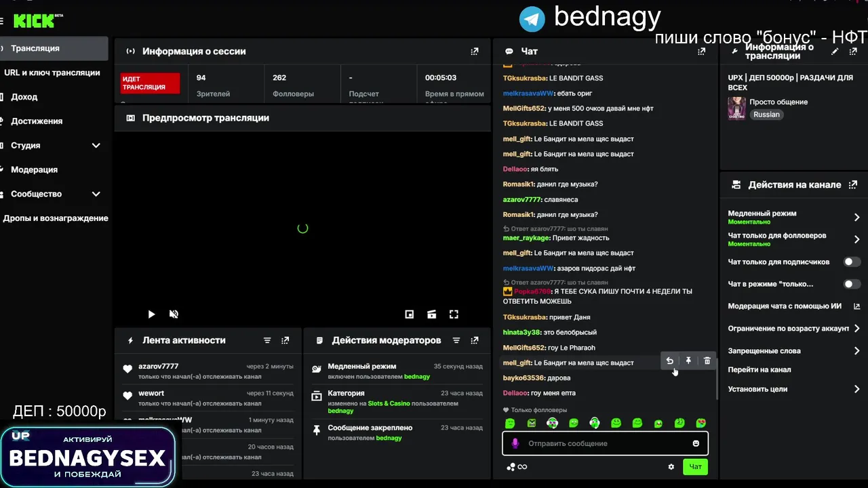This screenshot has width=868, height=488.
Task: Pin the hovered mell_gift message
Action: pyautogui.click(x=688, y=361)
